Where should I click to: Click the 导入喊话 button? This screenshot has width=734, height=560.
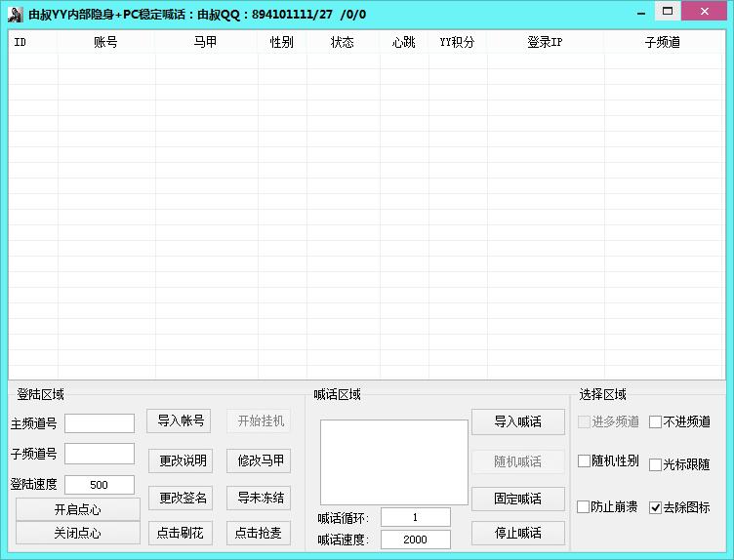click(518, 422)
